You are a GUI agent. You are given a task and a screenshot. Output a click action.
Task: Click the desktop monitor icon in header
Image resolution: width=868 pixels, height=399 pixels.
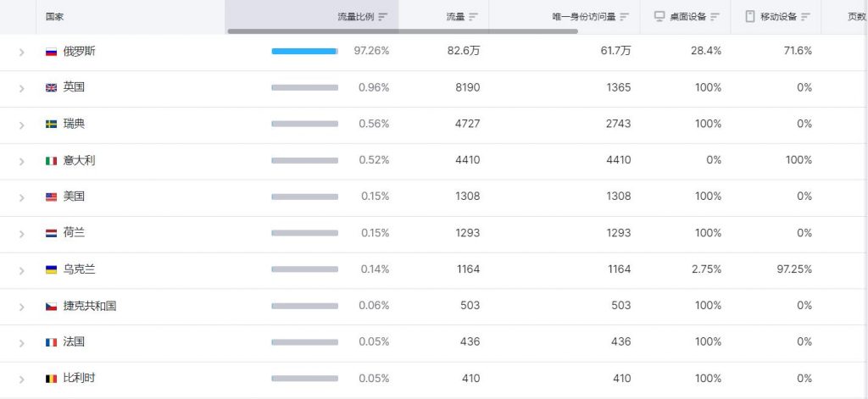click(659, 16)
